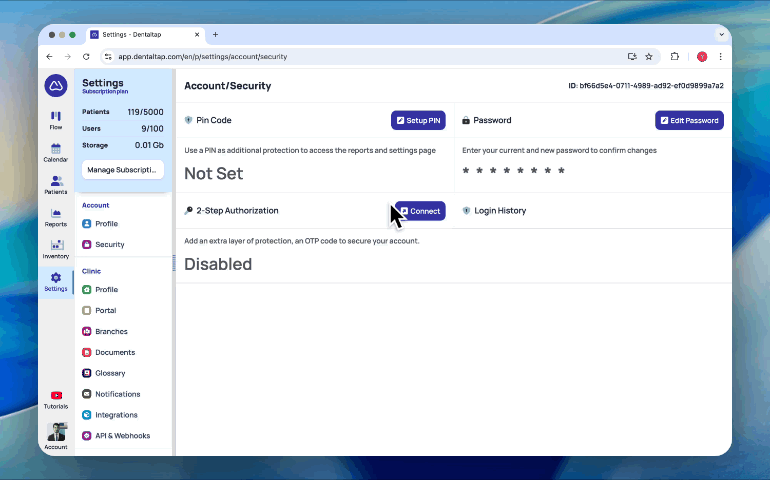The height and width of the screenshot is (480, 770).
Task: Connect 2-Step Authorization
Action: pyautogui.click(x=420, y=211)
